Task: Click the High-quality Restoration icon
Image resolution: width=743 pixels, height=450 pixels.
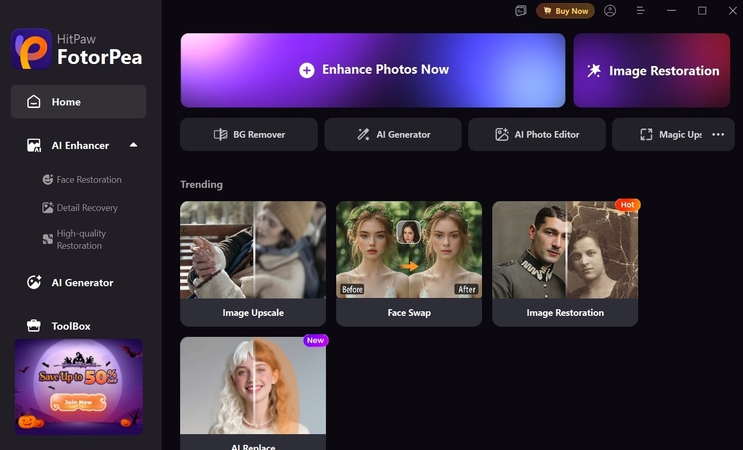Action: pos(47,239)
